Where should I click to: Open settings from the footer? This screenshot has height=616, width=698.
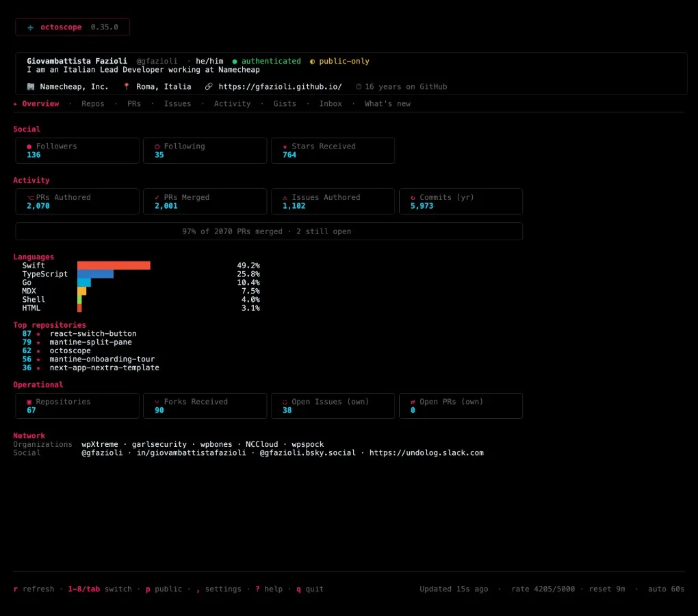[218, 589]
